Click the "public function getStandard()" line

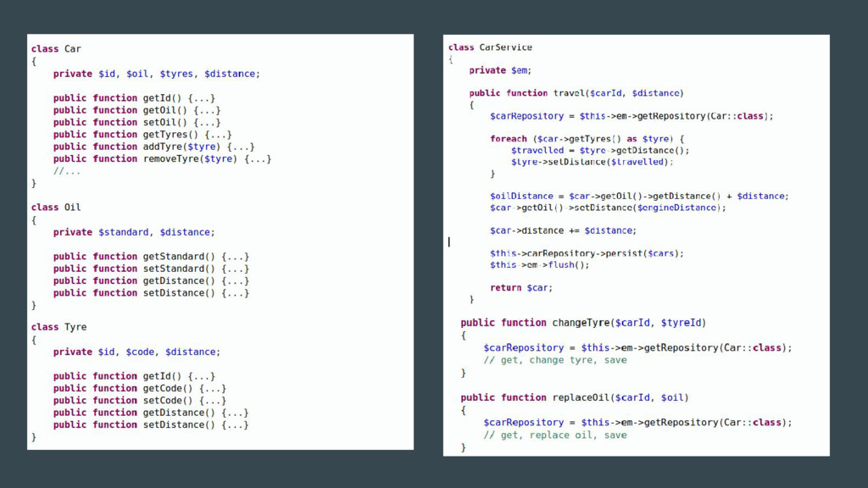[x=151, y=256]
